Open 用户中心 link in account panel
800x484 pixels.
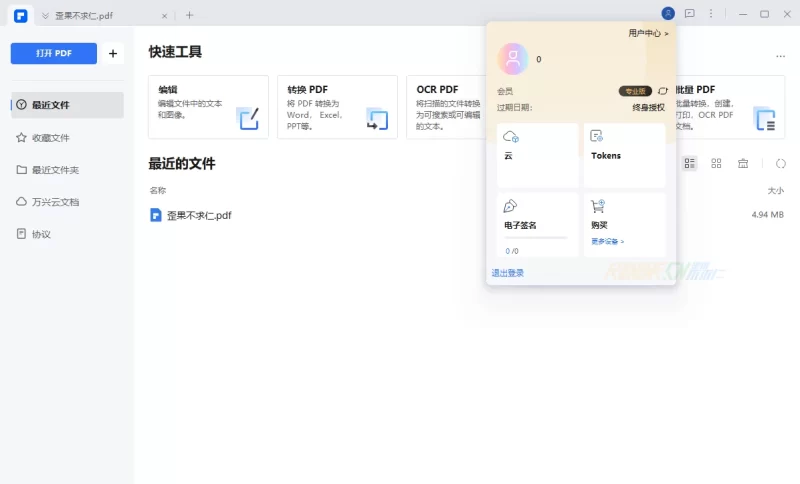[x=648, y=33]
